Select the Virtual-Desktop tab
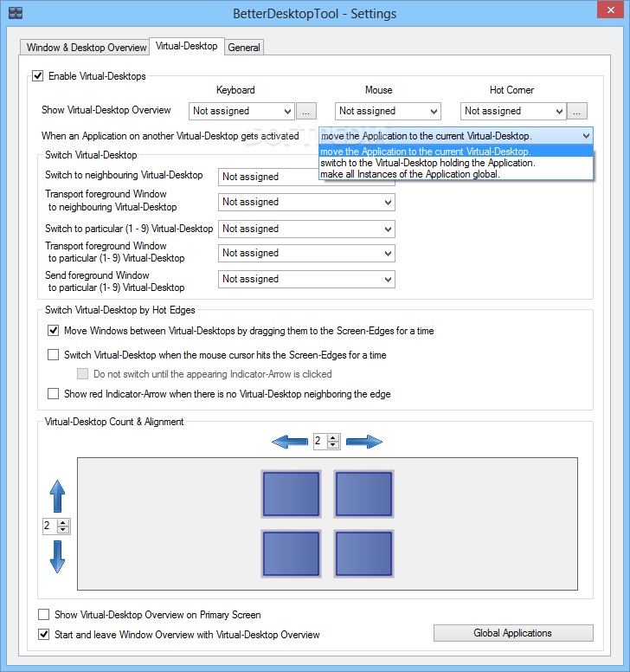 coord(186,46)
